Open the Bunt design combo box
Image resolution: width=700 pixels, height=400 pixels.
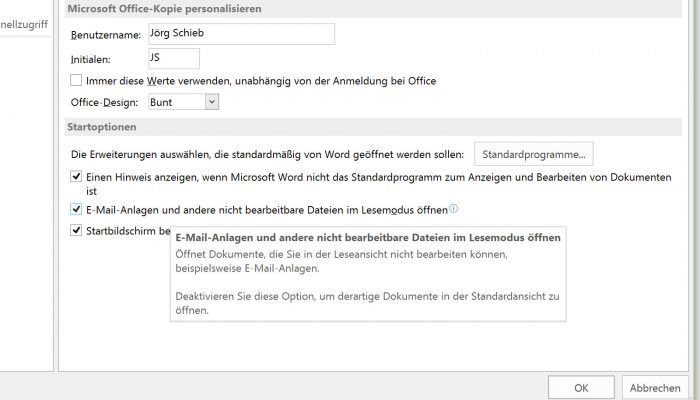point(183,102)
